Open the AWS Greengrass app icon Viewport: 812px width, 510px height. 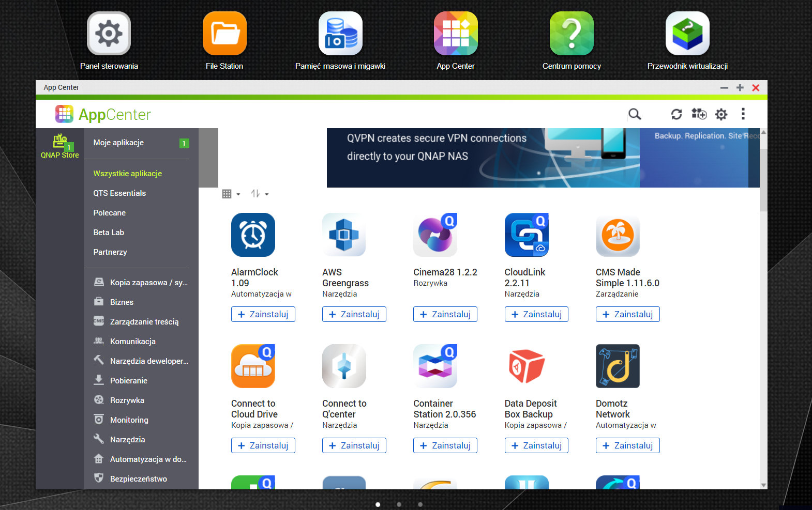coord(344,235)
